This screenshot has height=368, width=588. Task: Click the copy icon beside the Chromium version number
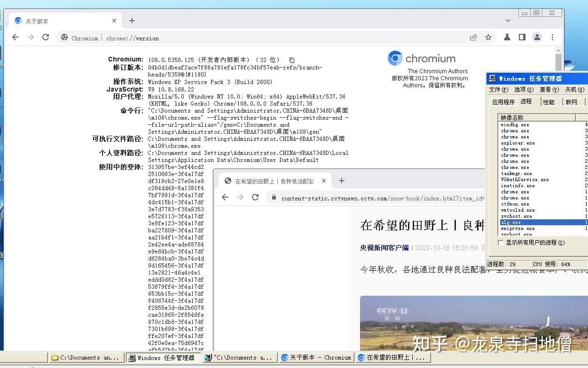[291, 59]
